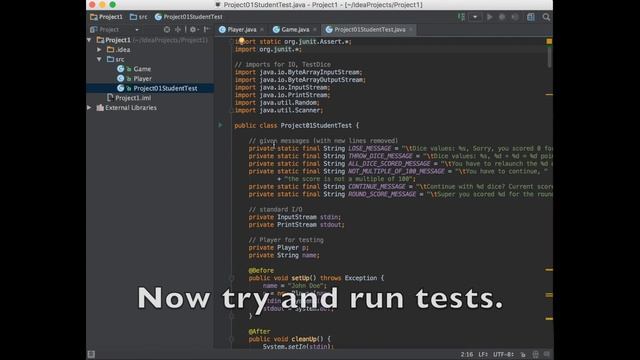Click the yellow inspection indicator square
The height and width of the screenshot is (360, 640).
(549, 41)
